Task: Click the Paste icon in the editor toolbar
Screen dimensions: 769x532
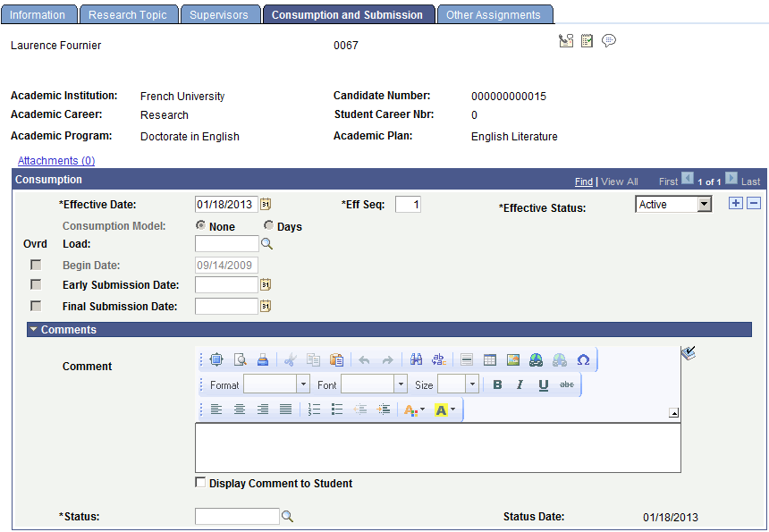Action: coord(336,359)
